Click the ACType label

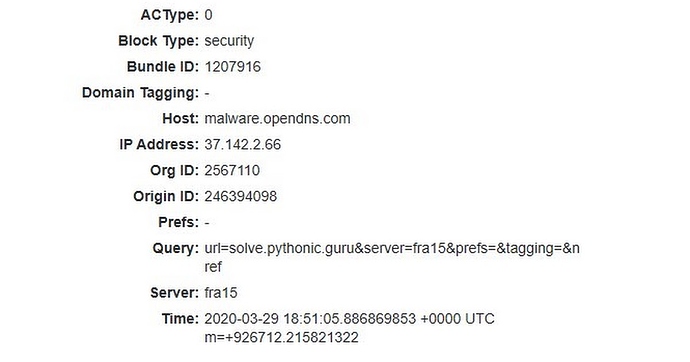click(169, 15)
